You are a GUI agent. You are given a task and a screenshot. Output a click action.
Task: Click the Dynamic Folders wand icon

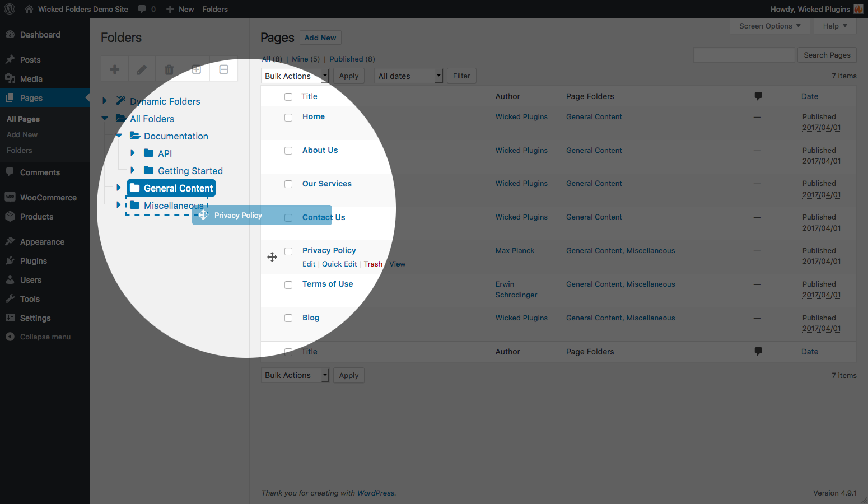click(120, 101)
